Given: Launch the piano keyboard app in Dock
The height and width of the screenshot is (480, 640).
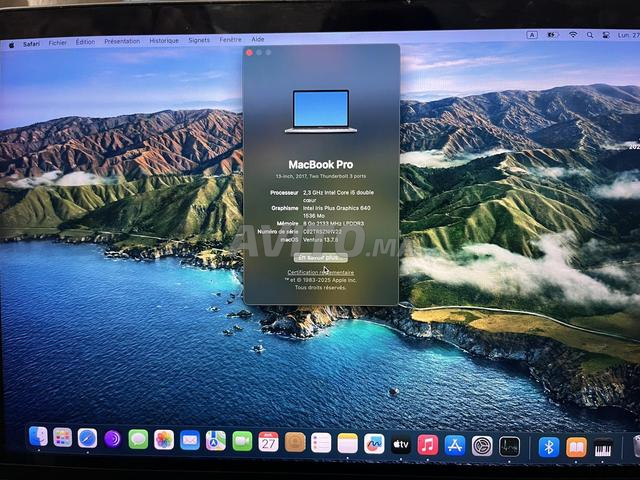Looking at the screenshot, I should [603, 448].
